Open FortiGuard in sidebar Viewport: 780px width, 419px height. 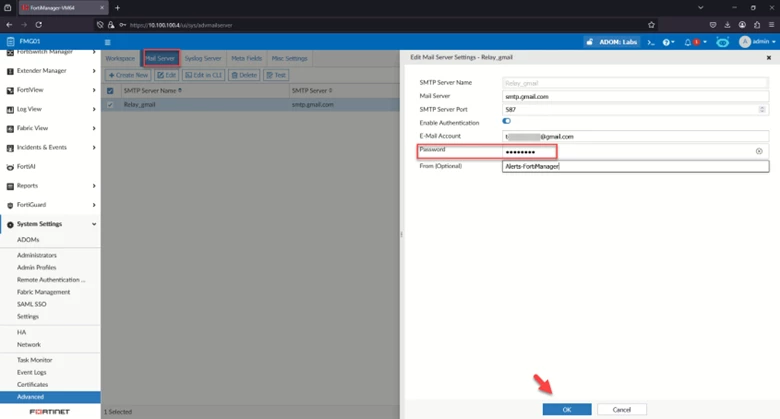[31, 205]
